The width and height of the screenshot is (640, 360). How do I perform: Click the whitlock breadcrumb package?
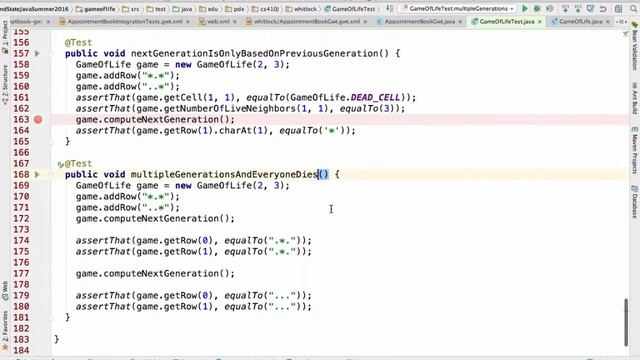pyautogui.click(x=301, y=9)
